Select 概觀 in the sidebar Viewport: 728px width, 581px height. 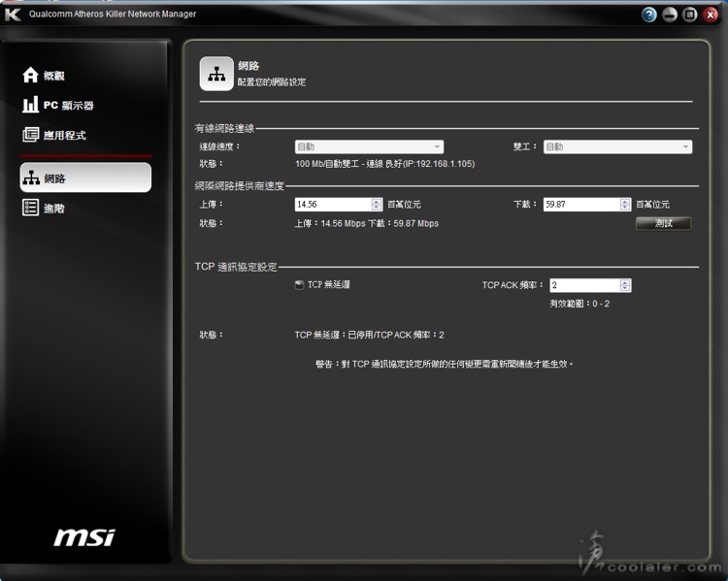point(53,76)
